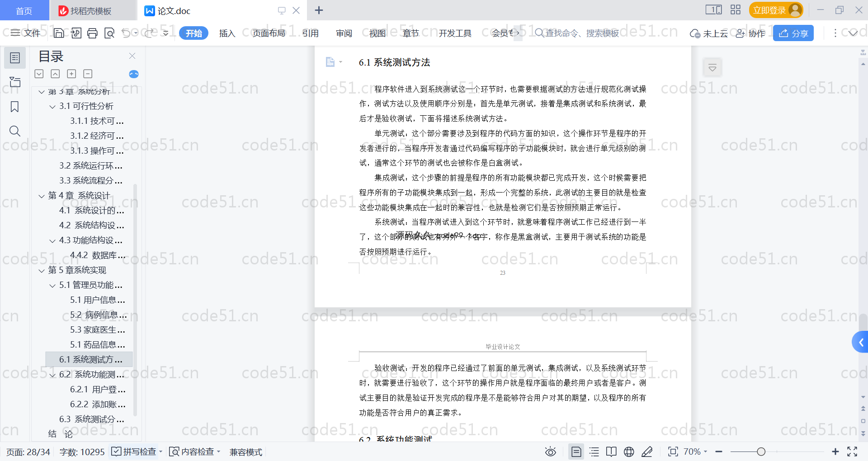Select 5.3 家庭医生 in the outline

(97, 329)
